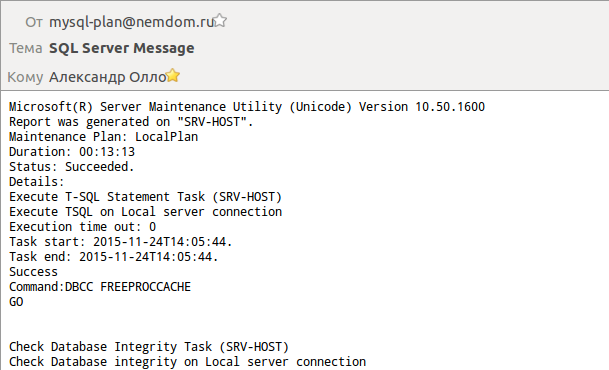The image size is (609, 370).
Task: Click the Execute T-SQL Statement Task line
Action: click(146, 197)
